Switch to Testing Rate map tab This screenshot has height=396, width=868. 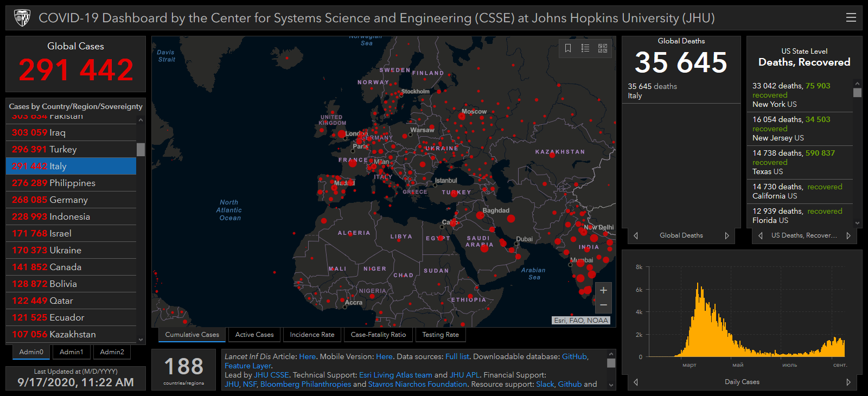441,335
